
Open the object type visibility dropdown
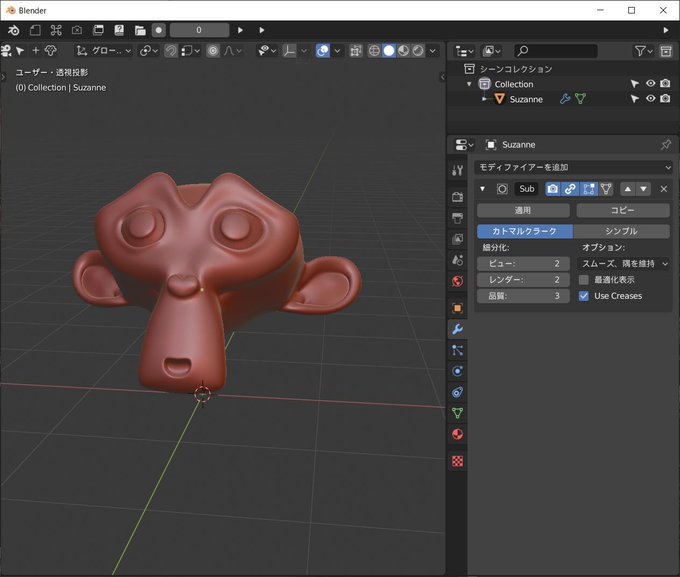click(x=267, y=51)
